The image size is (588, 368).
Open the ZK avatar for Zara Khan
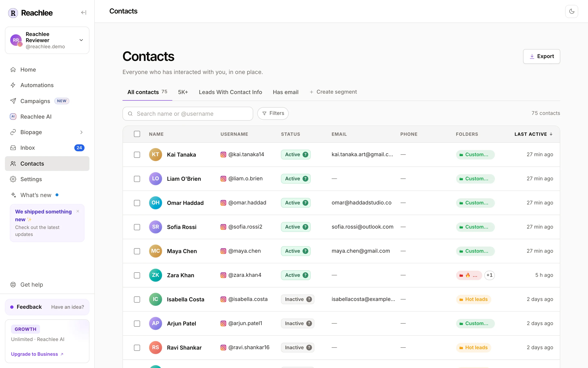coord(156,275)
